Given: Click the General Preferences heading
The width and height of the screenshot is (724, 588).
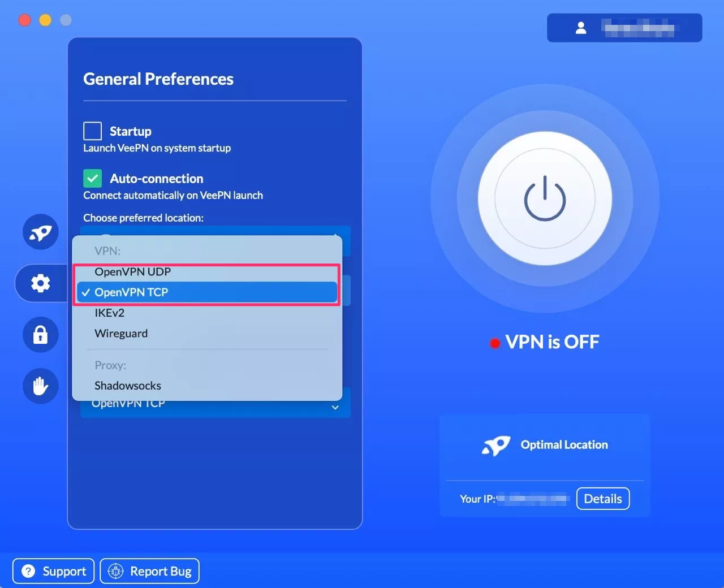Looking at the screenshot, I should [158, 79].
